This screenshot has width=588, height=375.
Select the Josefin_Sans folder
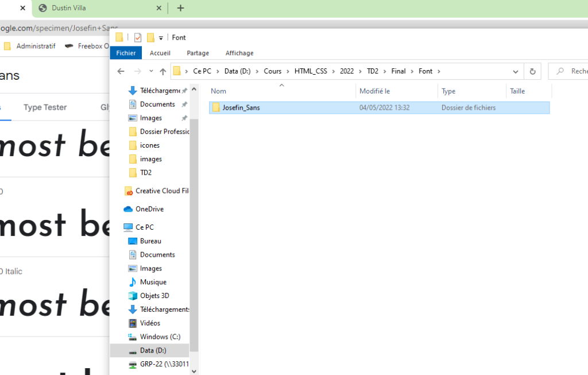click(x=241, y=107)
